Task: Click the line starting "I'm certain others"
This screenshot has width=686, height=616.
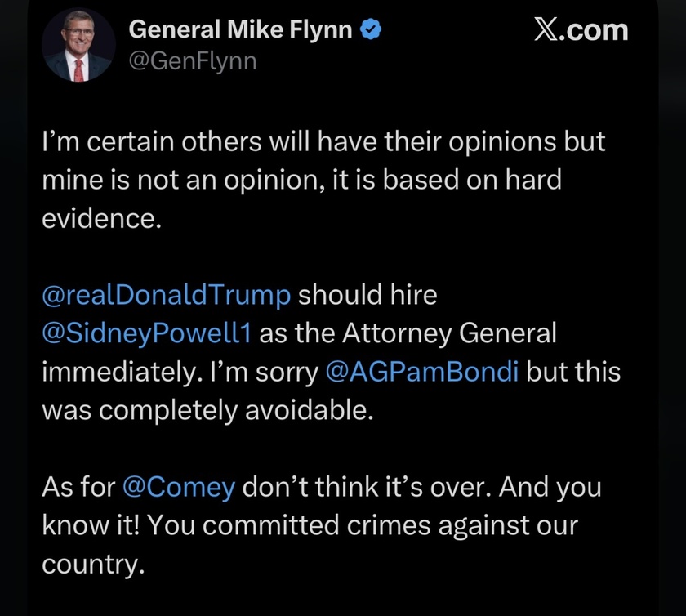Action: [323, 141]
